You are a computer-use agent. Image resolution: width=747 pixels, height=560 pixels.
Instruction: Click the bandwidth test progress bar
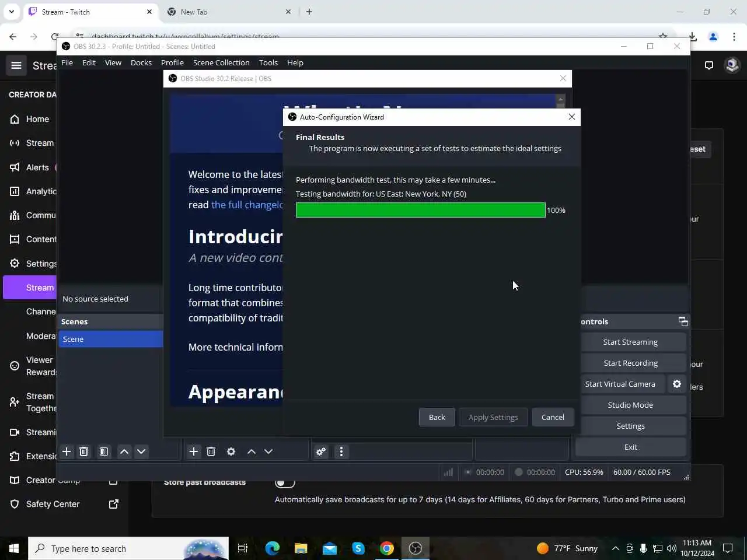420,210
